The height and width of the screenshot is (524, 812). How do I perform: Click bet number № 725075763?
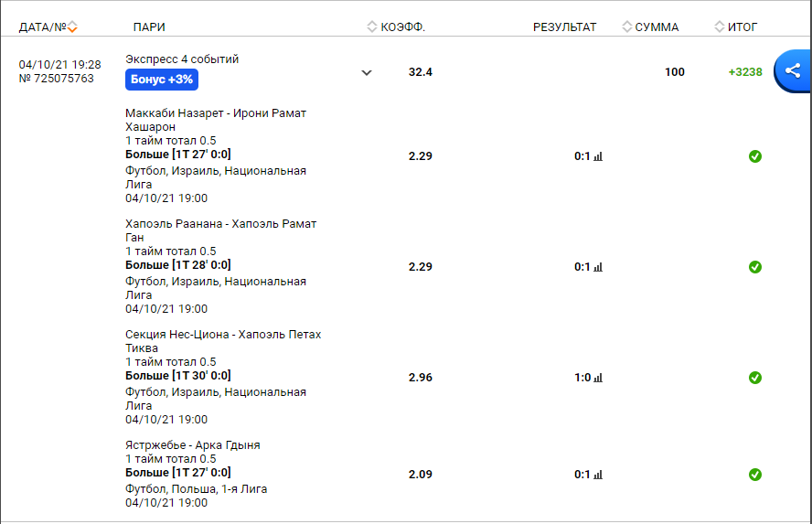tap(57, 79)
